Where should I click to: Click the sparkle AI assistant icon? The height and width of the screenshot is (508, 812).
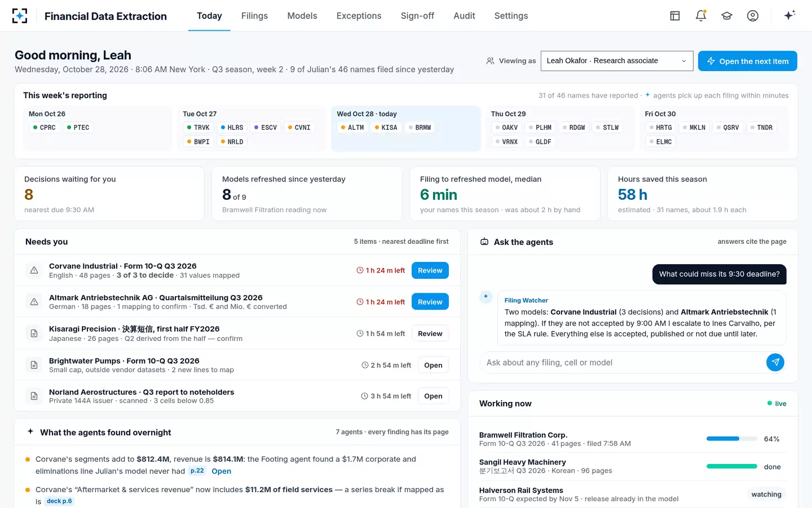pyautogui.click(x=789, y=15)
